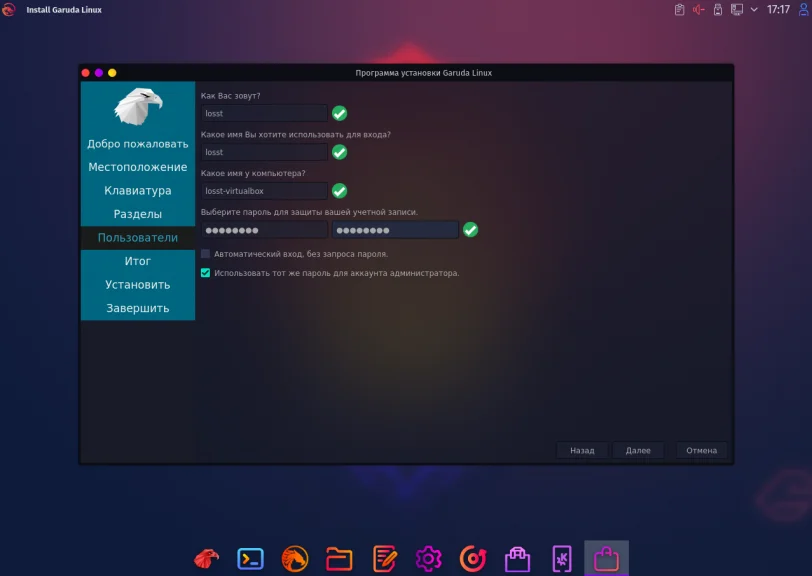The image size is (812, 576).
Task: Select the Клавиатура step in the sidebar
Action: [x=137, y=190]
